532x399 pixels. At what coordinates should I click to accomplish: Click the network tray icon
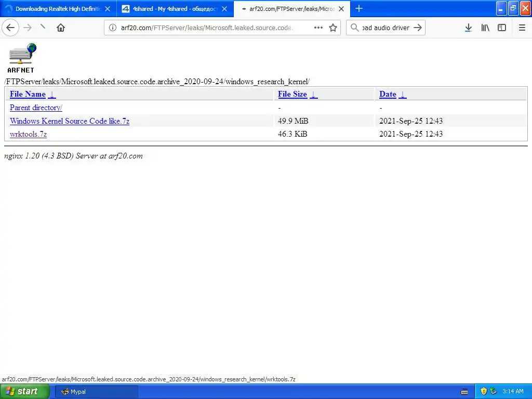[x=494, y=392]
